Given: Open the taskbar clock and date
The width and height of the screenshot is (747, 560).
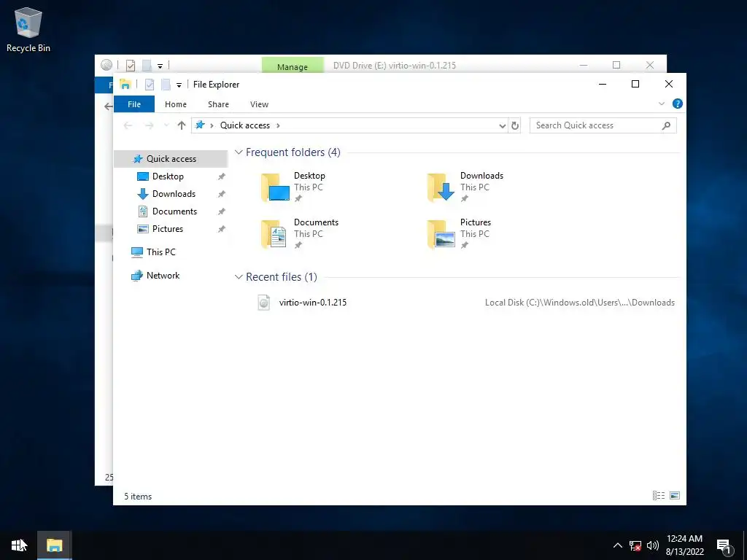Looking at the screenshot, I should click(684, 545).
